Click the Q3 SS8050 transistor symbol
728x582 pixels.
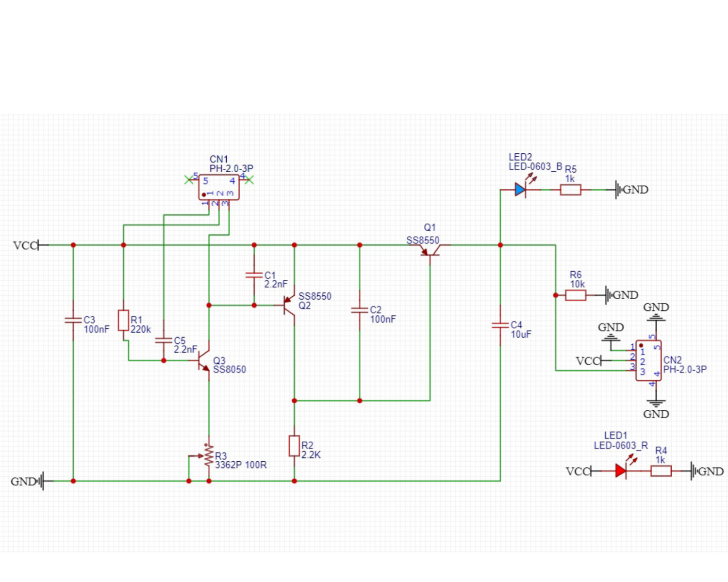coord(204,361)
